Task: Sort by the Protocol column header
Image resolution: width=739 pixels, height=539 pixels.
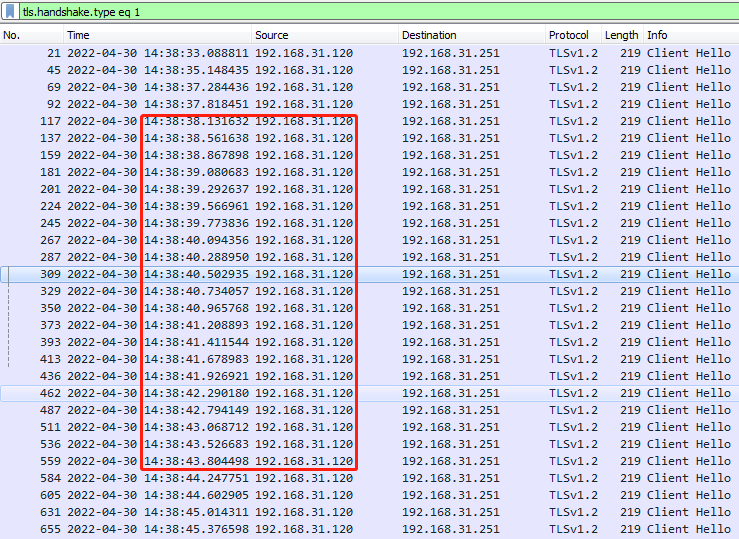Action: coord(573,35)
